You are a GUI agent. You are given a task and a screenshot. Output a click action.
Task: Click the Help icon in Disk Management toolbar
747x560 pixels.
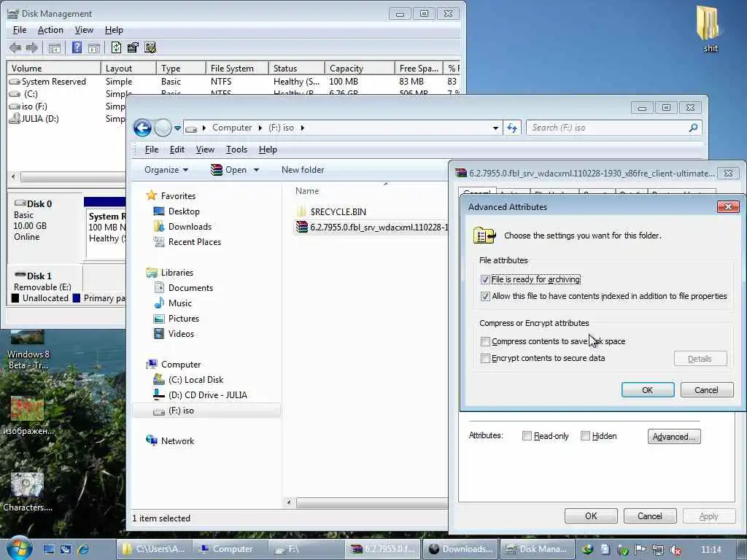[x=77, y=47]
